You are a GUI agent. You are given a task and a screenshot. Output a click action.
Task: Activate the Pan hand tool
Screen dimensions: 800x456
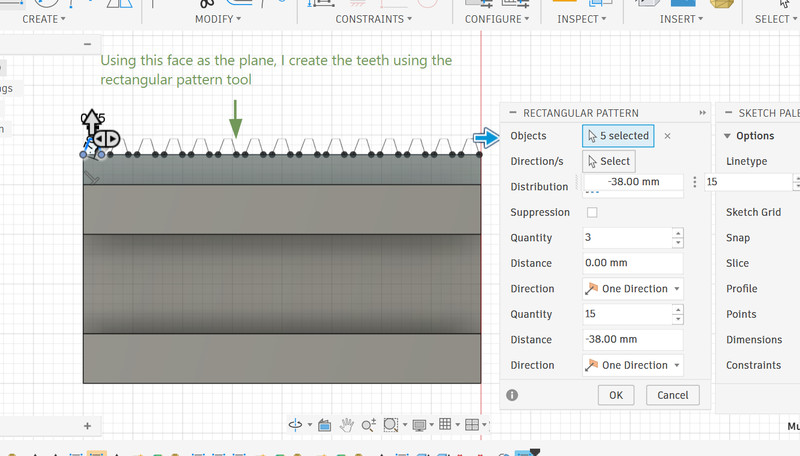coord(347,424)
